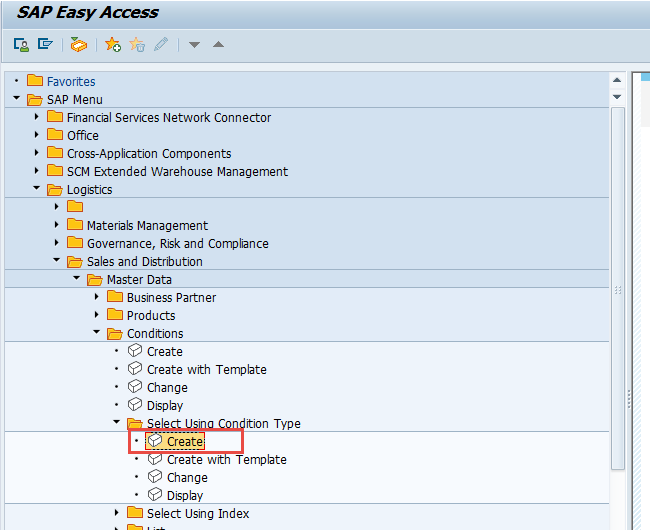Collapse the SAP Menu node

tap(17, 98)
